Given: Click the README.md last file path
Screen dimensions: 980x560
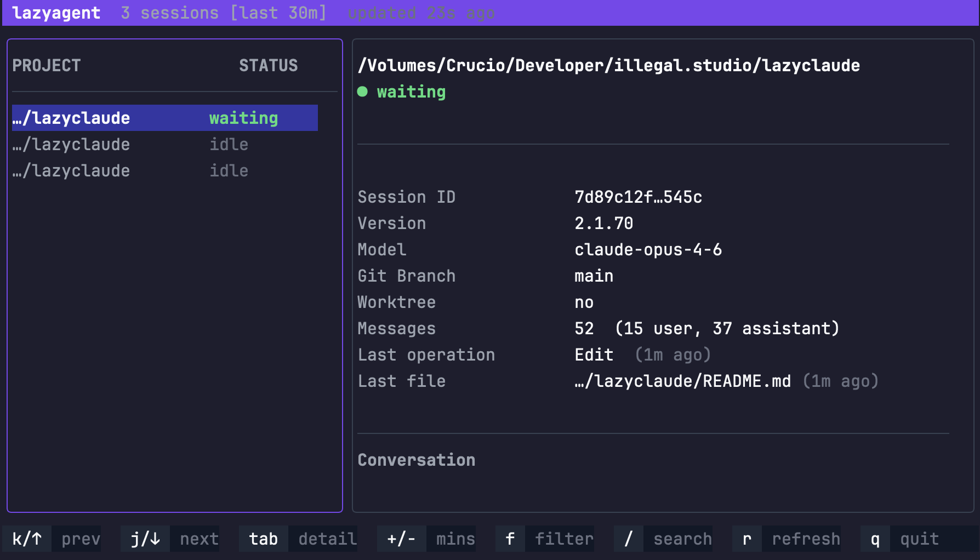Looking at the screenshot, I should pyautogui.click(x=682, y=381).
